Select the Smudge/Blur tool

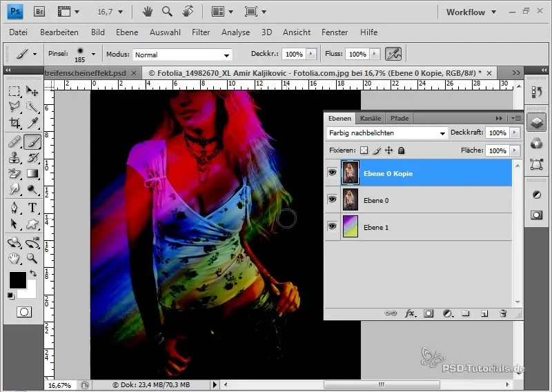tap(14, 190)
